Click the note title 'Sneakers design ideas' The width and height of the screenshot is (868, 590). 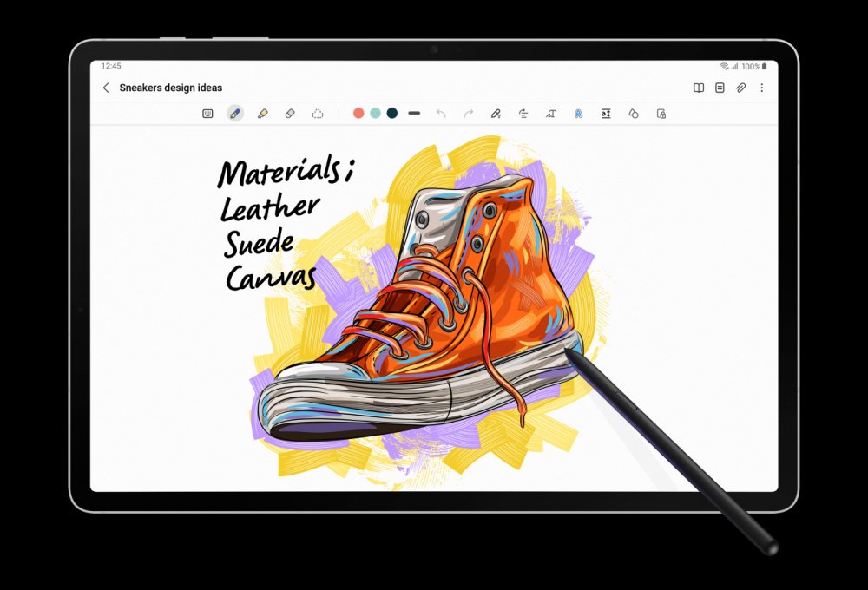coord(171,88)
